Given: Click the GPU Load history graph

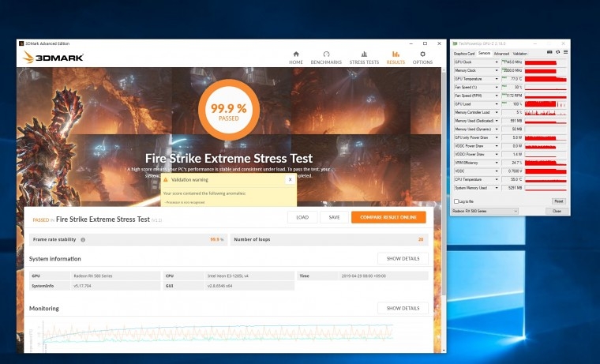Looking at the screenshot, I should (546, 104).
